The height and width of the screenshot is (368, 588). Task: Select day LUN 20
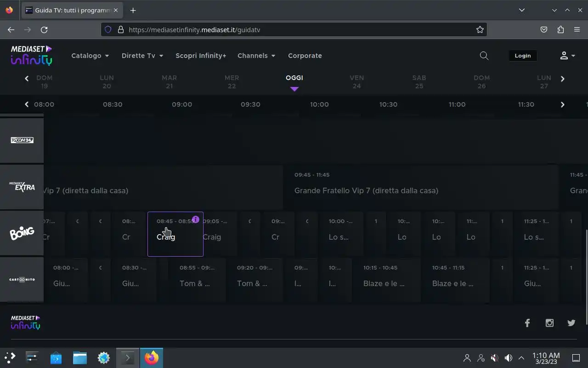(107, 82)
